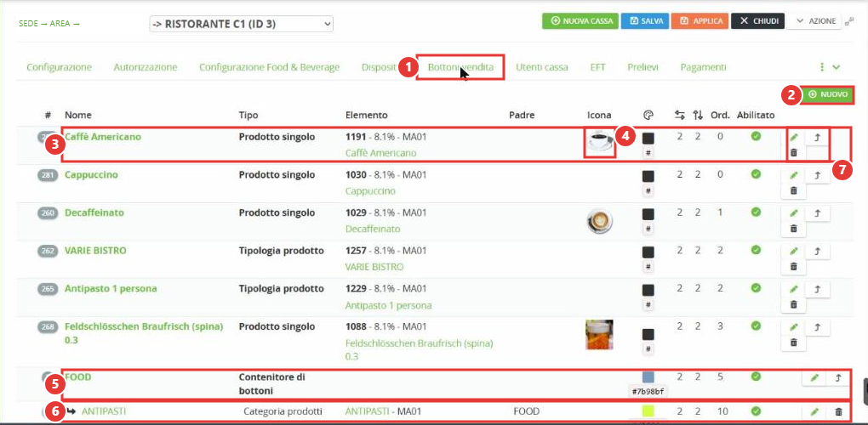The width and height of the screenshot is (868, 425).
Task: Click the # hex button under Cappuccino swatch
Action: tap(648, 190)
